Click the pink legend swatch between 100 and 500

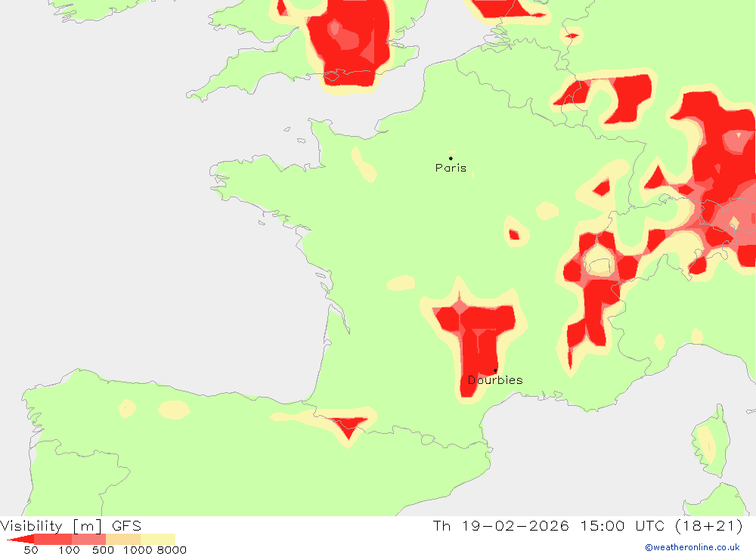coord(88,539)
